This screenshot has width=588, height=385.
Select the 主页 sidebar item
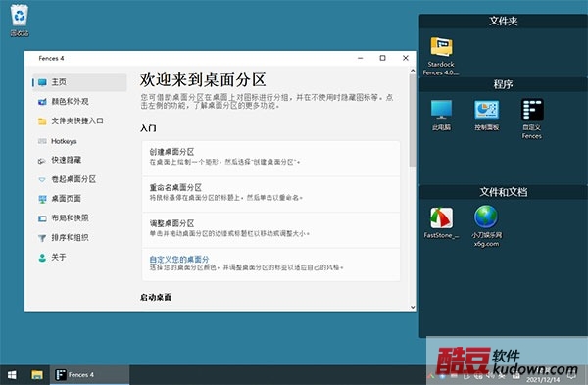(x=79, y=82)
